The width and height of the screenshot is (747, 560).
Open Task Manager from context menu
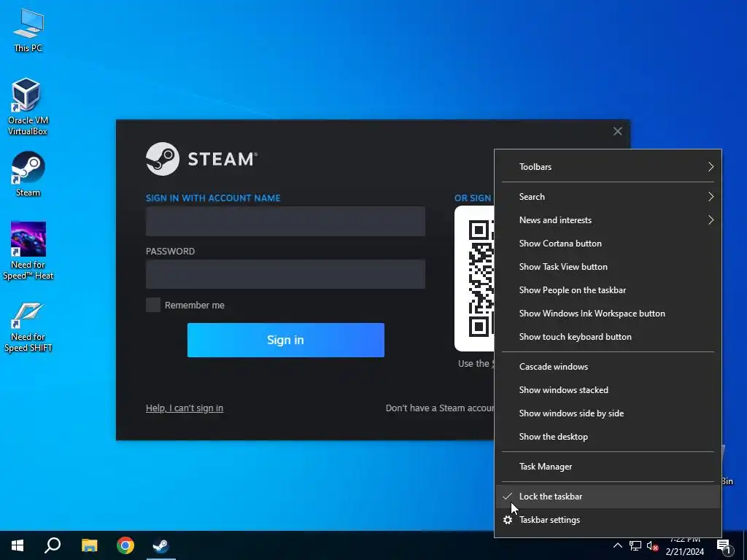coord(608,467)
